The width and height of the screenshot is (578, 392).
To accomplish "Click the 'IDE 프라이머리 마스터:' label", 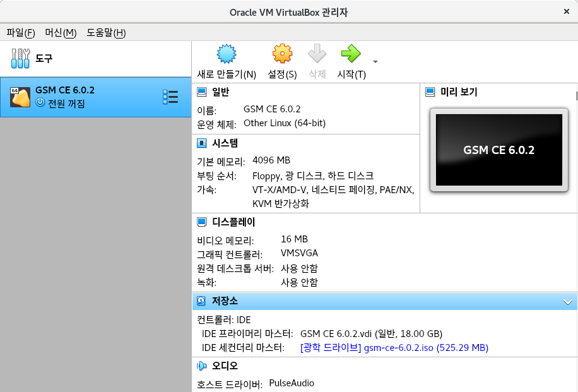I will pos(247,334).
